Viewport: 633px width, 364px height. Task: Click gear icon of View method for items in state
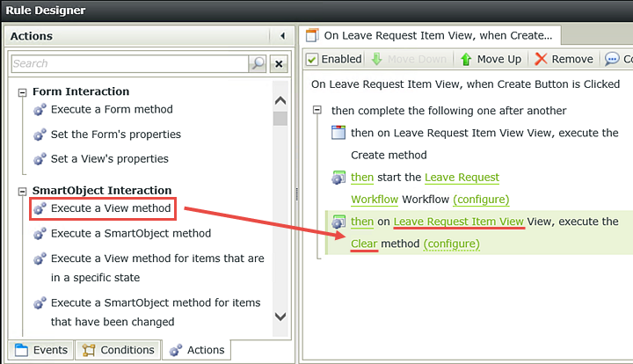(40, 258)
